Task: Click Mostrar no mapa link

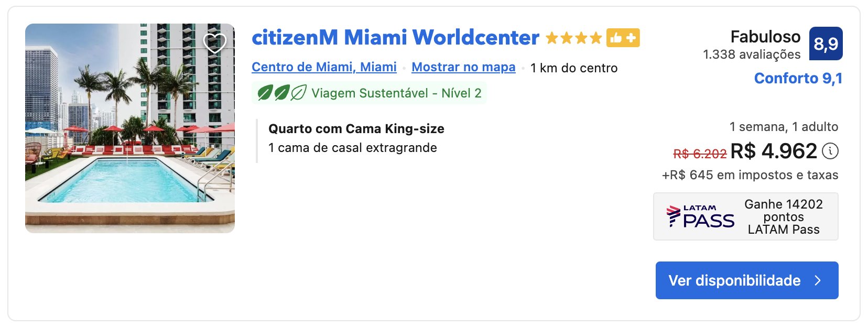Action: click(463, 67)
